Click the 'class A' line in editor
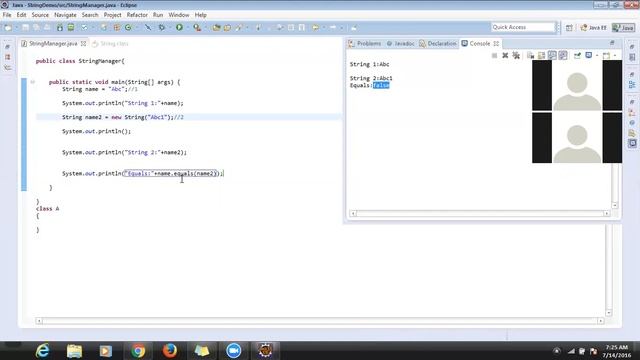Screen dimensions: 640x360 (47, 209)
